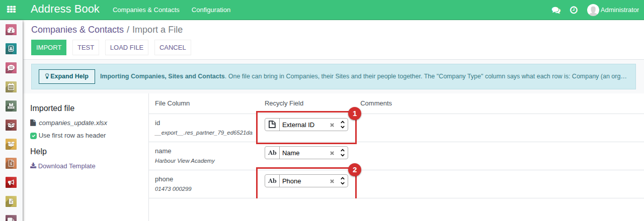
Task: Open conversations from top bar chat icon
Action: [556, 10]
